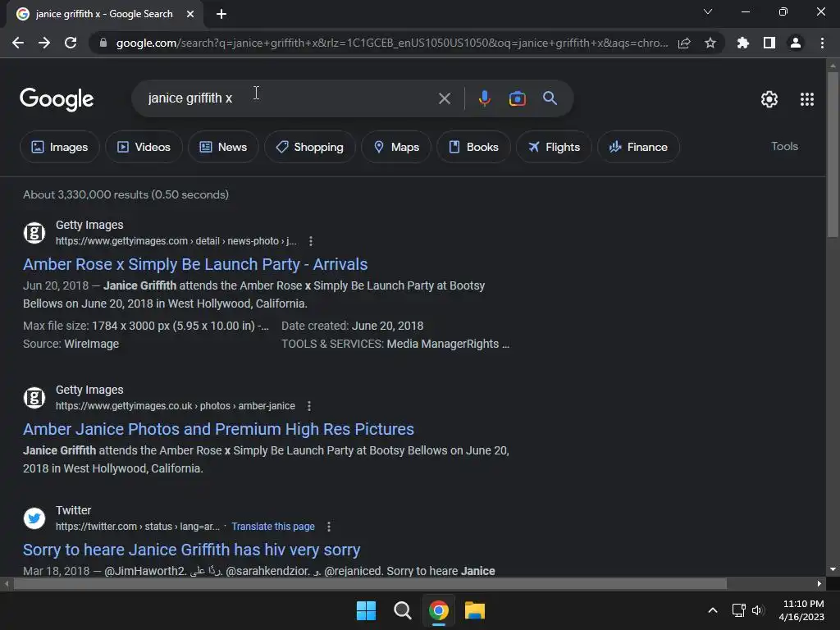Viewport: 840px width, 630px height.
Task: Clear the search box text
Action: pyautogui.click(x=444, y=98)
